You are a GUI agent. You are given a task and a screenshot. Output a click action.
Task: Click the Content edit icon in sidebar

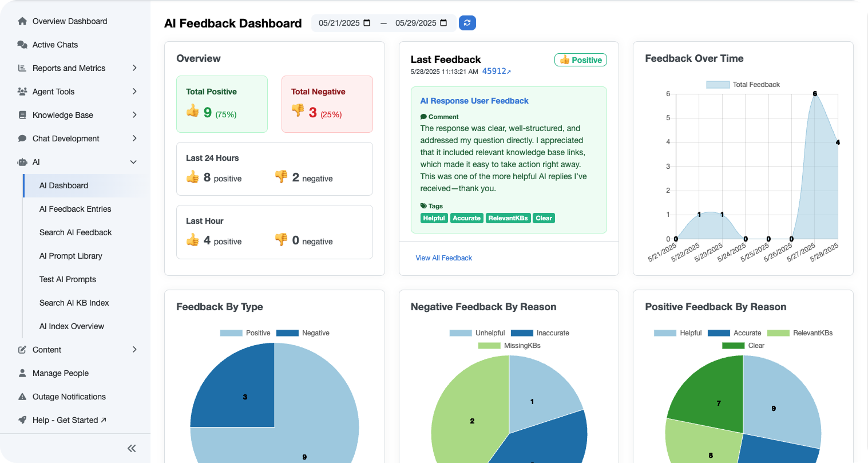(22, 350)
